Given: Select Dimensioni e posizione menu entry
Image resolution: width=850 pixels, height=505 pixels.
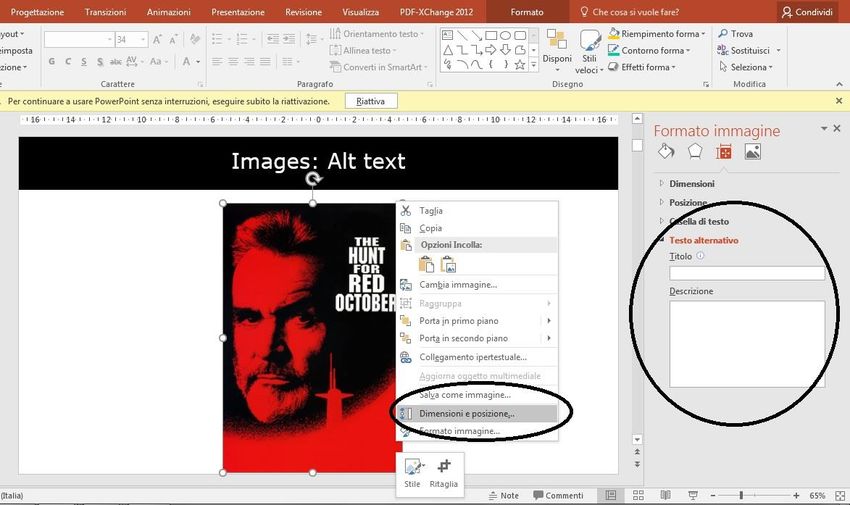Looking at the screenshot, I should [478, 413].
